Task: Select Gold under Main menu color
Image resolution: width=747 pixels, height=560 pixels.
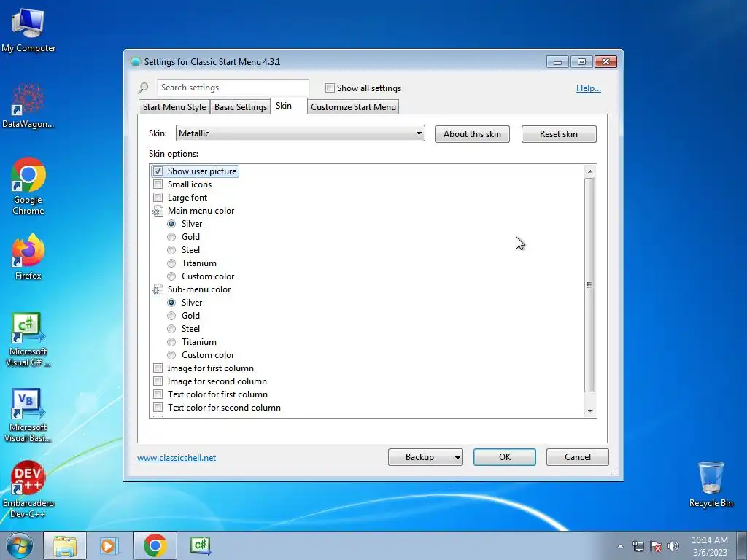Action: (171, 237)
